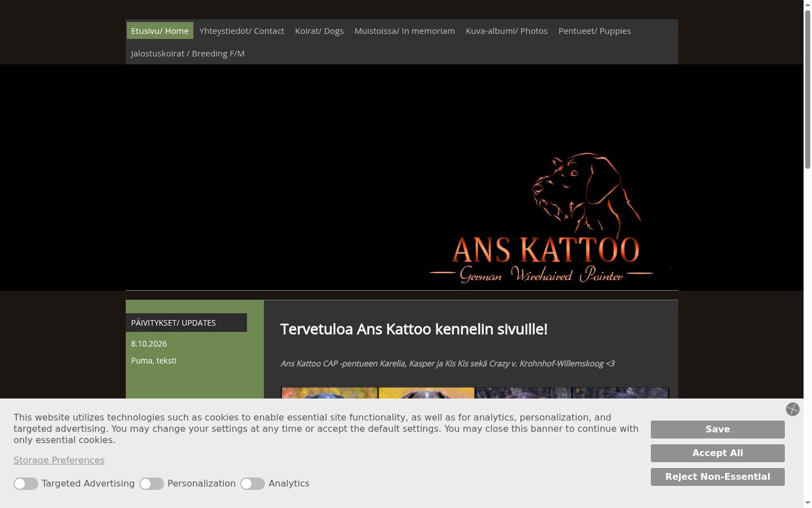Click the italic CAP -pentueen caption text
Screen dimensions: 812x508
(448, 364)
